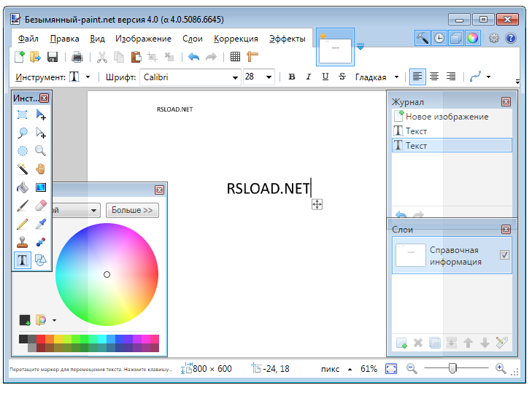Paste from clipboard toolbar icon
The image size is (532, 393).
[136, 57]
